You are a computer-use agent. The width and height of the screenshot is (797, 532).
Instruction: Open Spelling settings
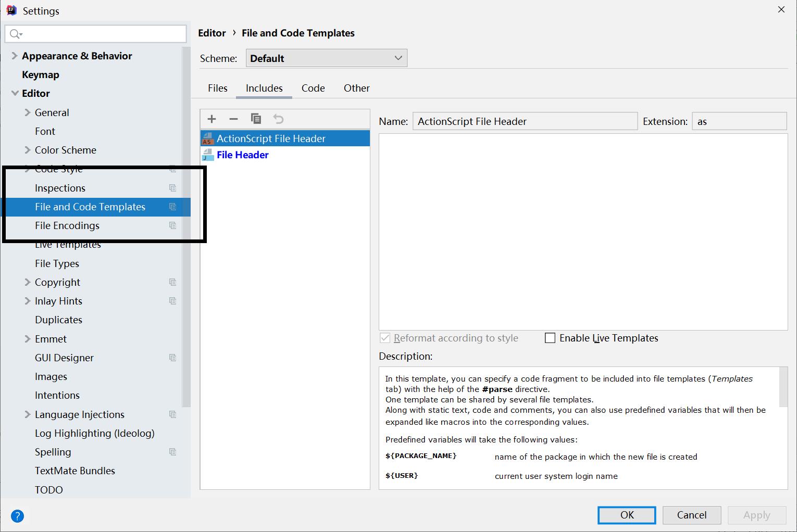pyautogui.click(x=53, y=452)
